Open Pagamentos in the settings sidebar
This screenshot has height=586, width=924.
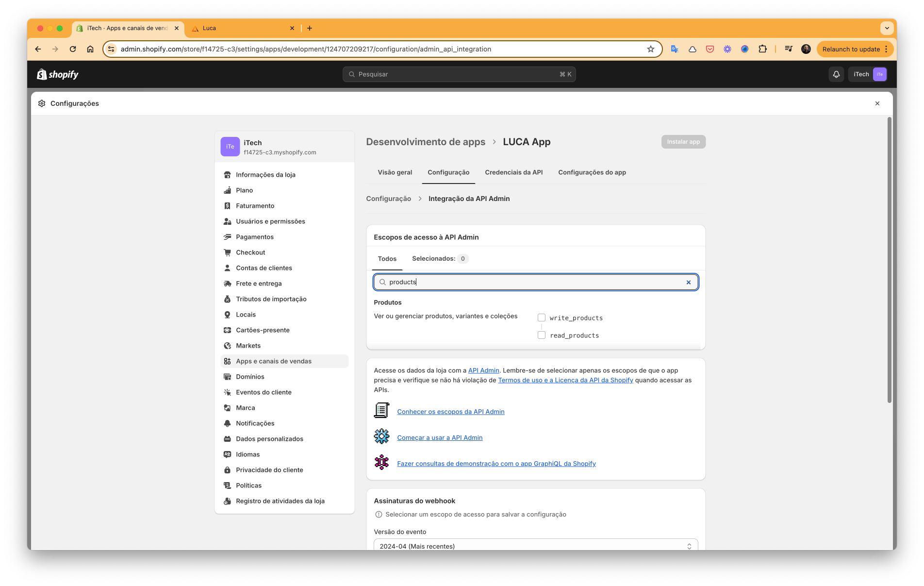[x=254, y=237]
